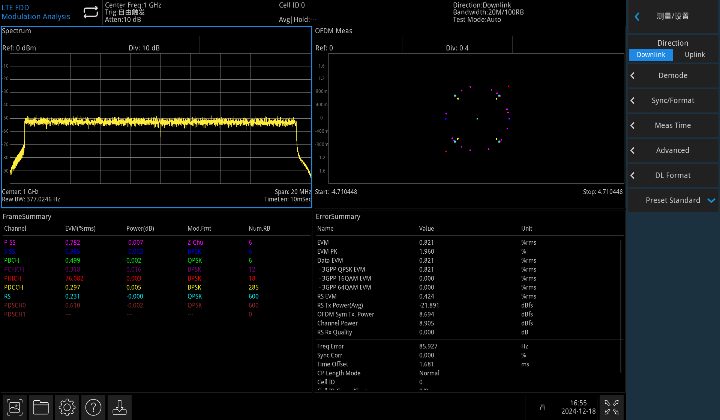Select Uplink direction

pos(694,55)
